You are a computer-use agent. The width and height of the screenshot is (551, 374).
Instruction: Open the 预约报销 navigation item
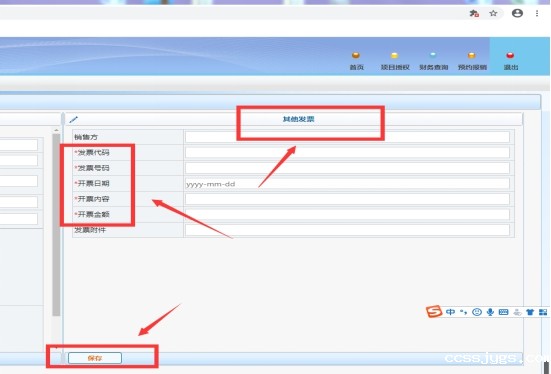pyautogui.click(x=472, y=61)
